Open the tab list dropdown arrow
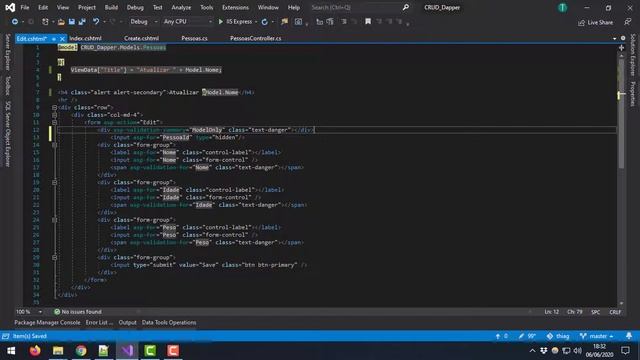640x360 pixels. coord(615,38)
